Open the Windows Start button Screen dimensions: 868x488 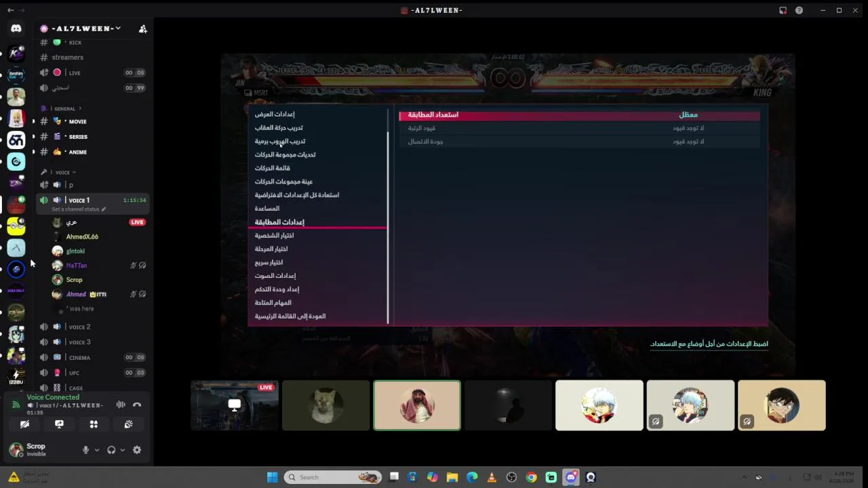[273, 477]
